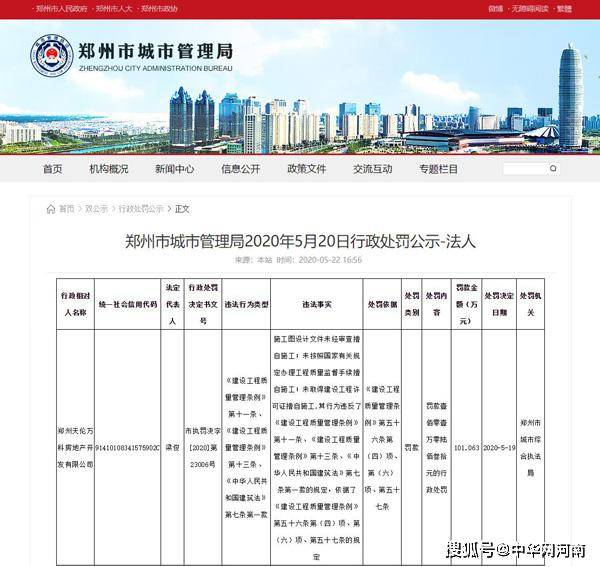Open the 机构概况 menu item
The width and height of the screenshot is (600, 567).
[x=109, y=169]
